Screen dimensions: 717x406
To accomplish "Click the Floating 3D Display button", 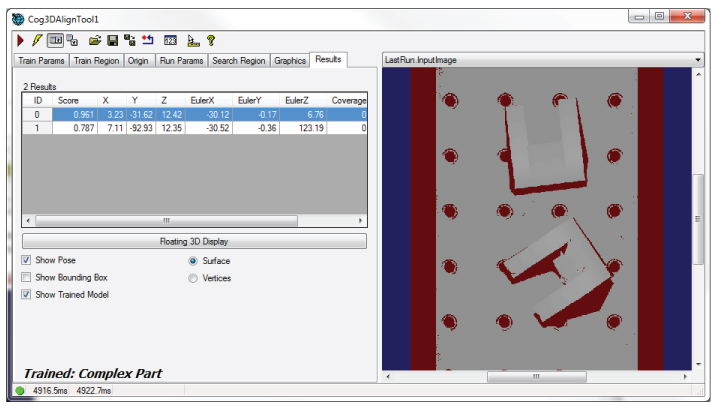I will pyautogui.click(x=194, y=241).
